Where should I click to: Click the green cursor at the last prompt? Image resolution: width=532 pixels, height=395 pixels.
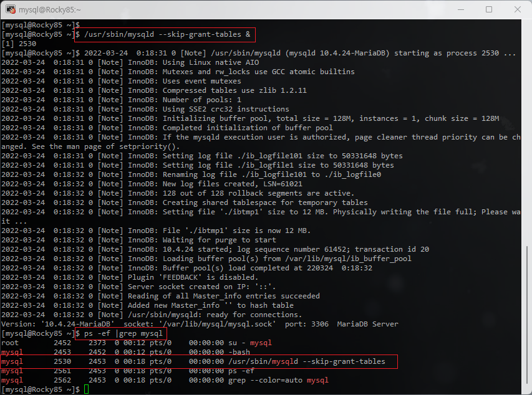(86, 389)
